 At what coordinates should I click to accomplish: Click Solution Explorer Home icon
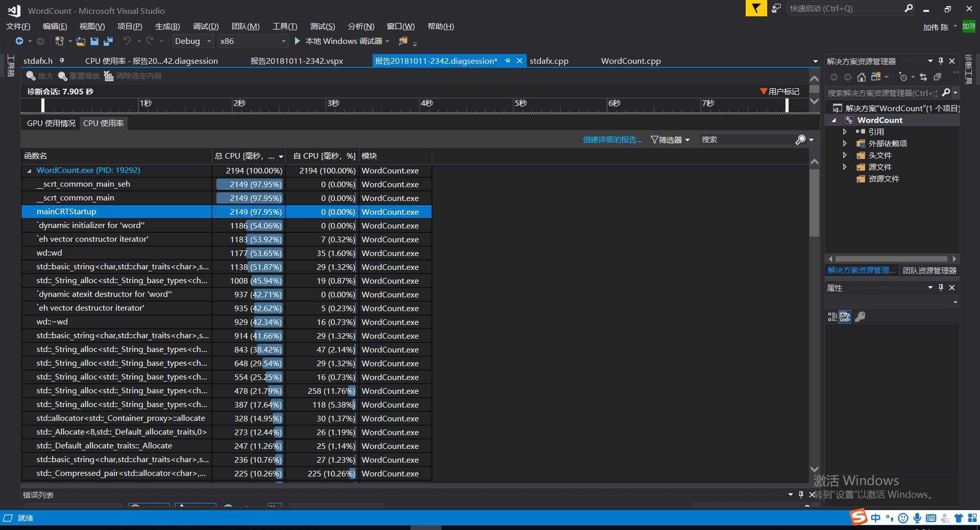tap(862, 77)
